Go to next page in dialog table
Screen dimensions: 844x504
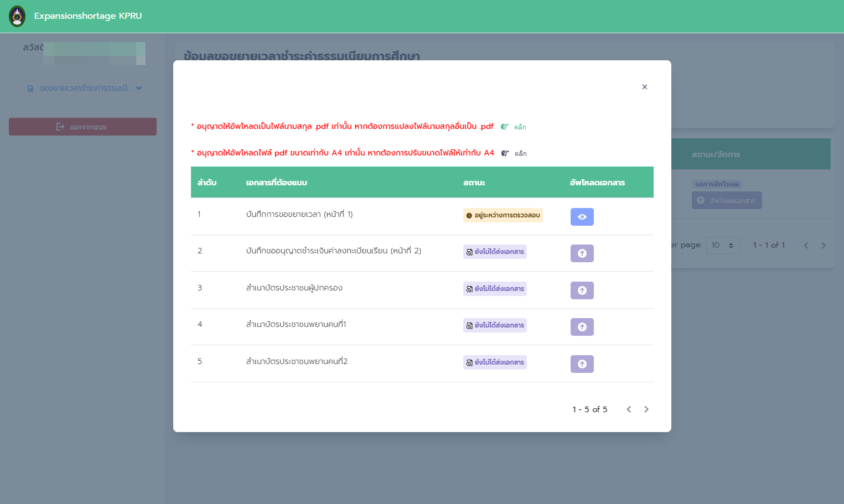pyautogui.click(x=646, y=409)
